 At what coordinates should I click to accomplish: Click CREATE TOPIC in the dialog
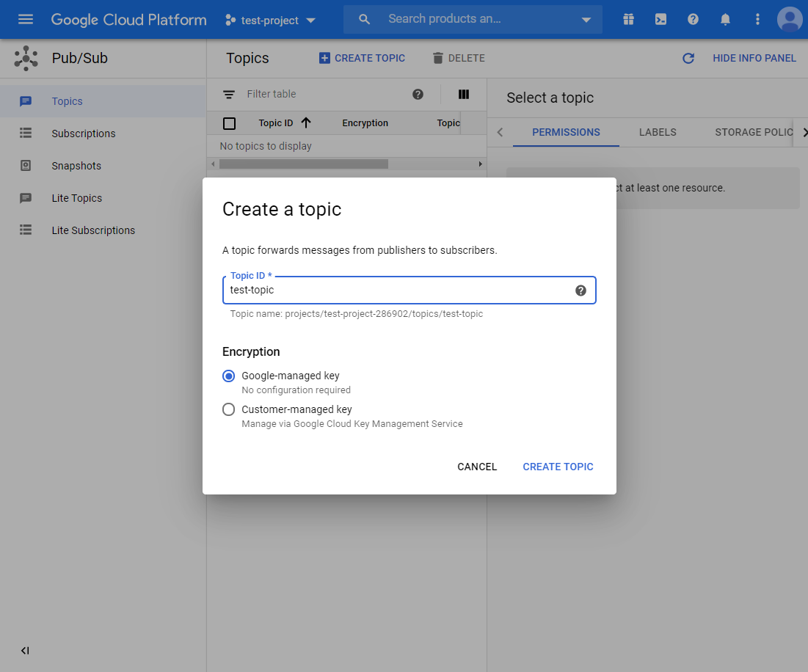[558, 467]
